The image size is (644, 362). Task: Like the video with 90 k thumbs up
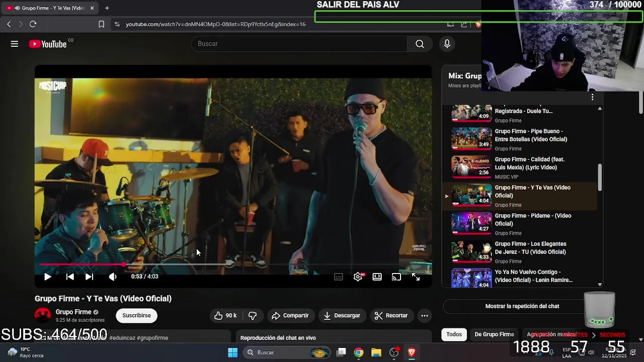[225, 315]
